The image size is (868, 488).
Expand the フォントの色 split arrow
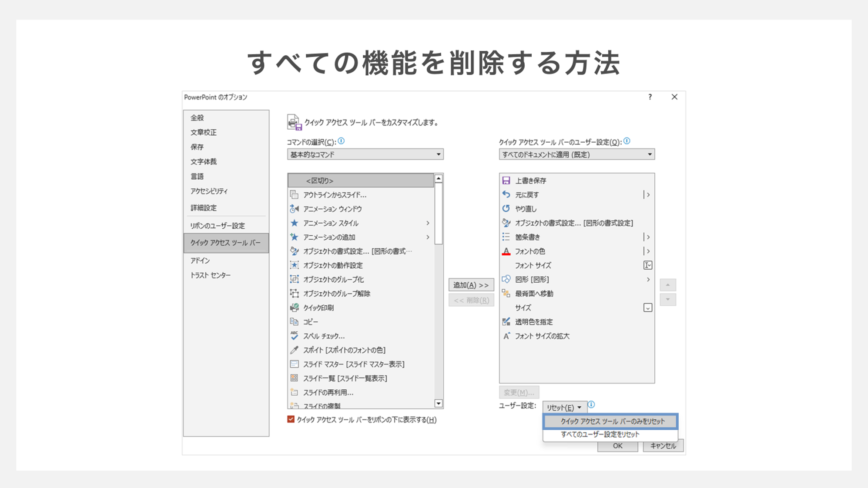click(x=648, y=251)
